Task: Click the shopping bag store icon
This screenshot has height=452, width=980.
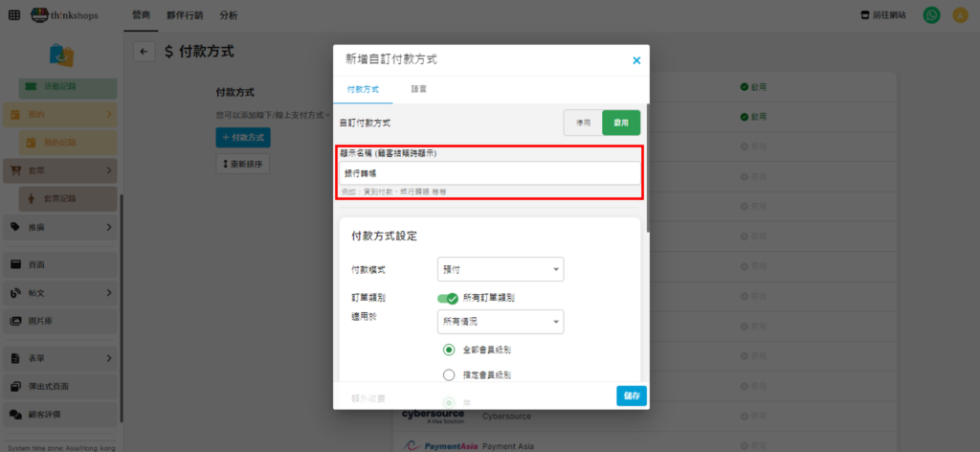Action: [x=61, y=55]
